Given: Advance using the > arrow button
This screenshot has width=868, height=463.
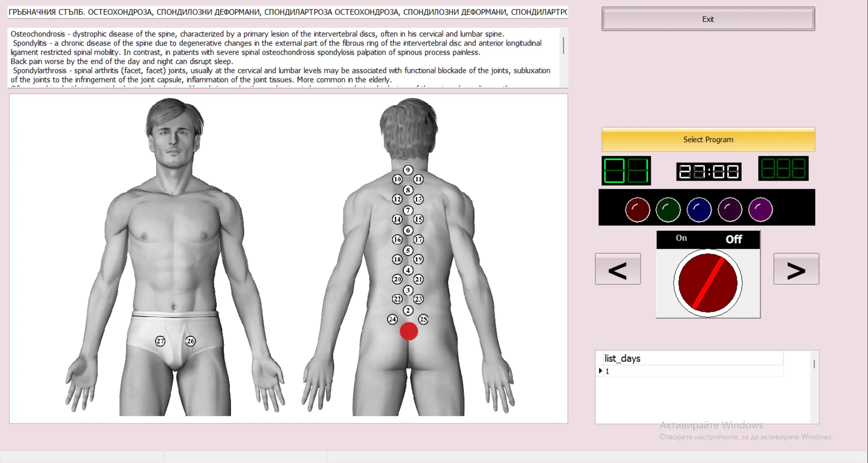Looking at the screenshot, I should 796,269.
